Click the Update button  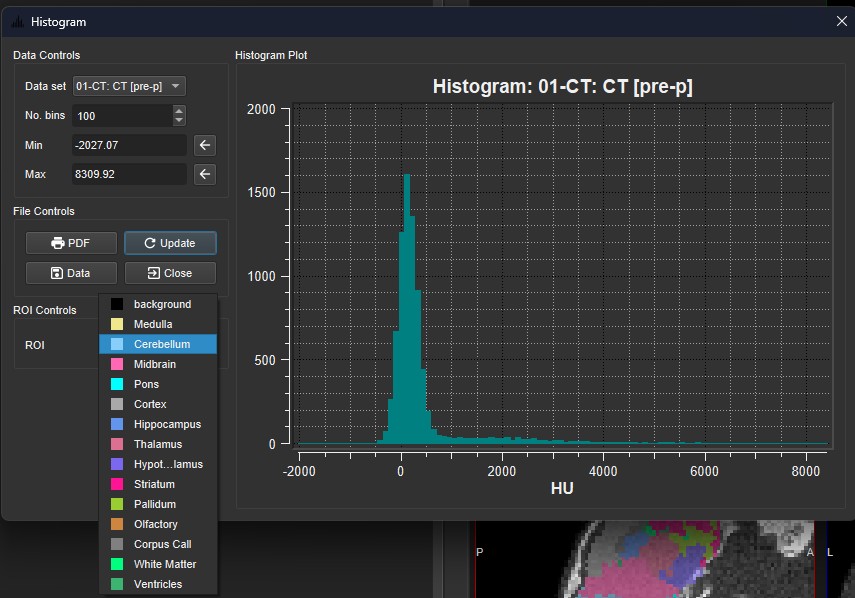pos(170,243)
